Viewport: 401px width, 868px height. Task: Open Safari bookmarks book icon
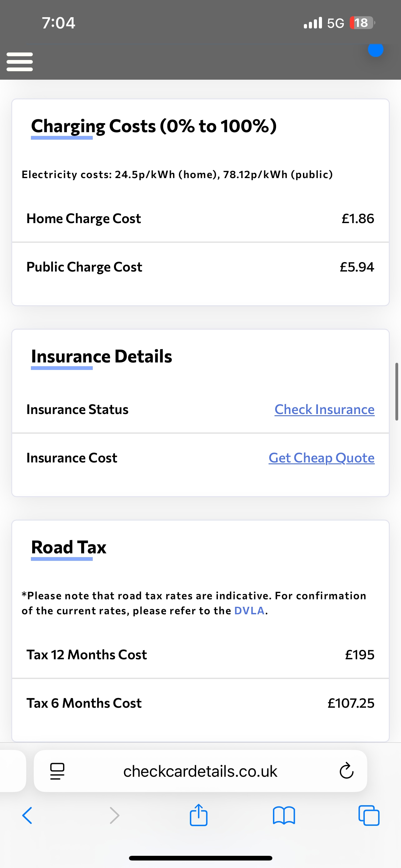click(x=284, y=816)
